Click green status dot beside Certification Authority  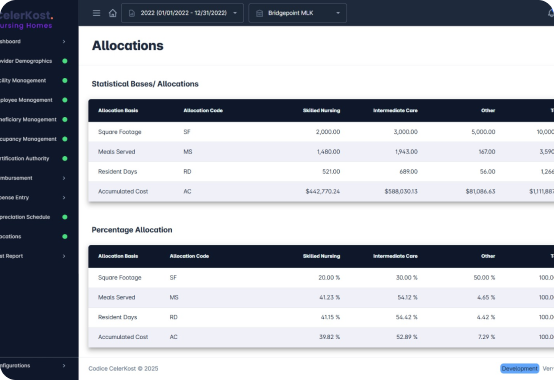65,159
